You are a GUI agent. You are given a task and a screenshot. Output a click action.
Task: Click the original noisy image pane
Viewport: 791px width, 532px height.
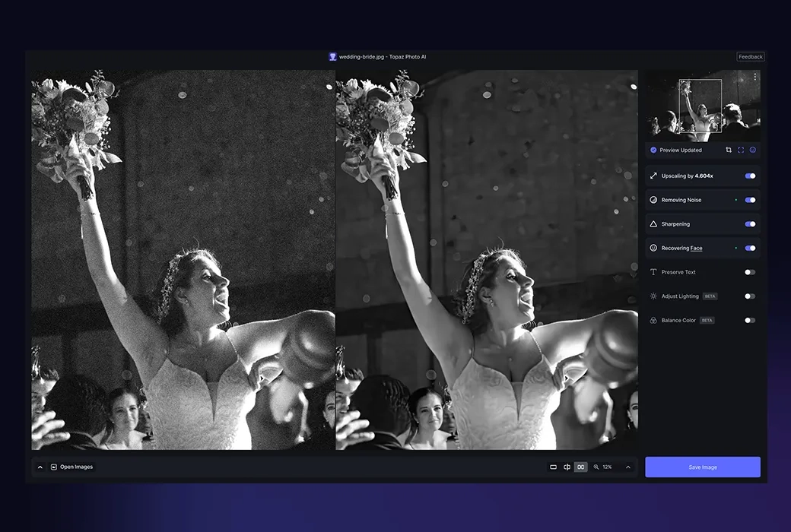coord(183,260)
